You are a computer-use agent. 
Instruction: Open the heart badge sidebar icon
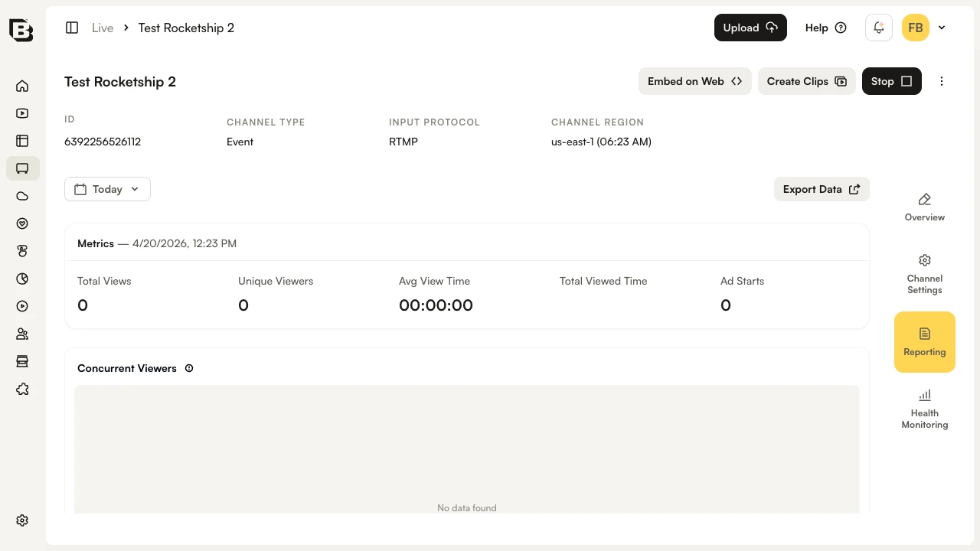pos(22,223)
